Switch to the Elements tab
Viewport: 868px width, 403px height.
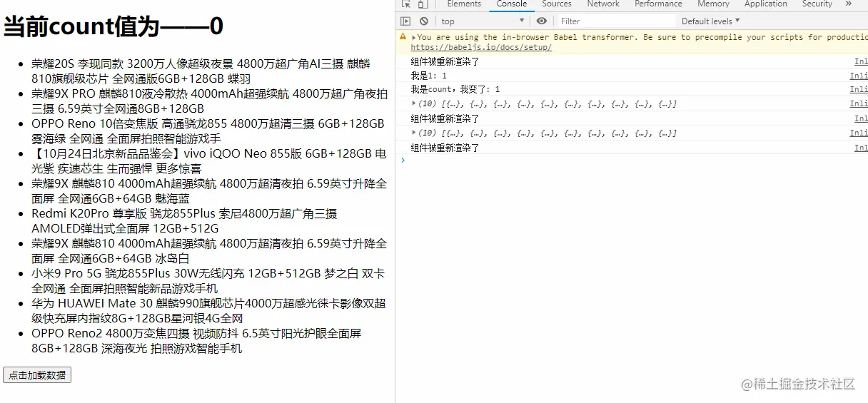464,4
